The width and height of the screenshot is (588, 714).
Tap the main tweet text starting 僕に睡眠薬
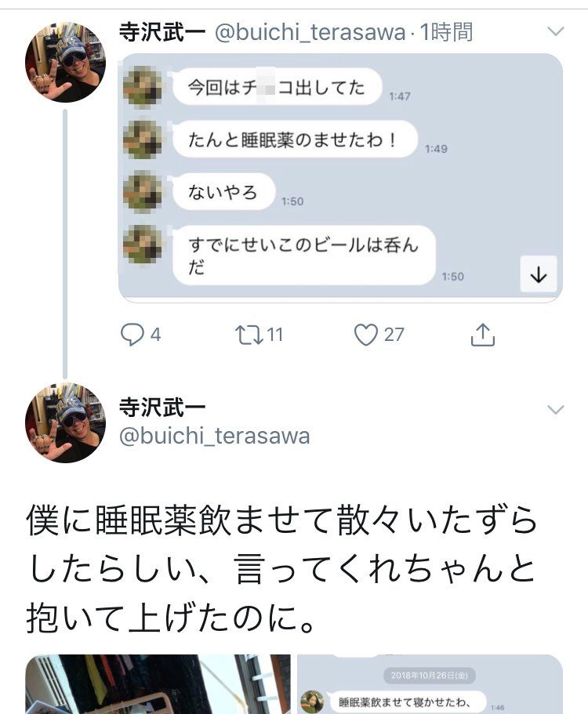pos(282,569)
